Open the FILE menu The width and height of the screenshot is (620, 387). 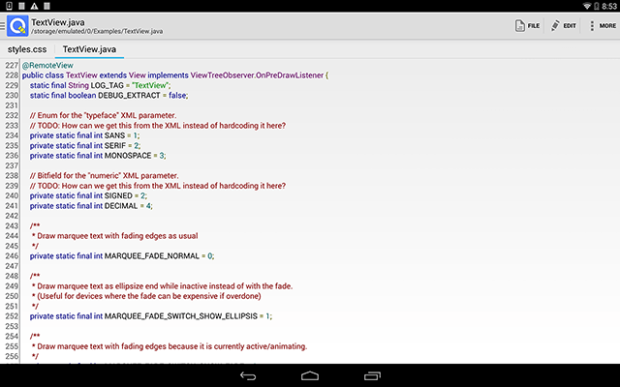[527, 26]
